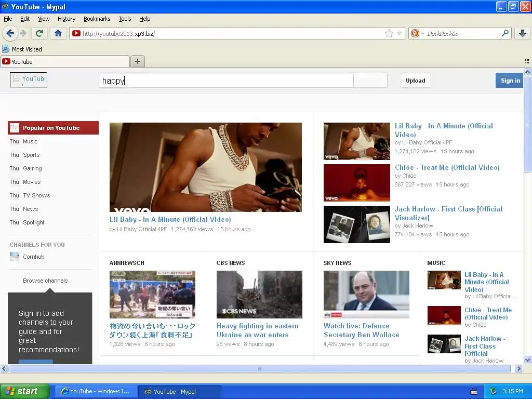The height and width of the screenshot is (399, 532).
Task: Open the File menu
Action: (8, 19)
